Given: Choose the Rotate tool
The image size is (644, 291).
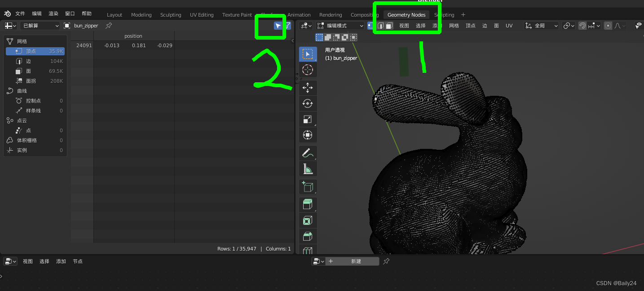Looking at the screenshot, I should coord(308,103).
